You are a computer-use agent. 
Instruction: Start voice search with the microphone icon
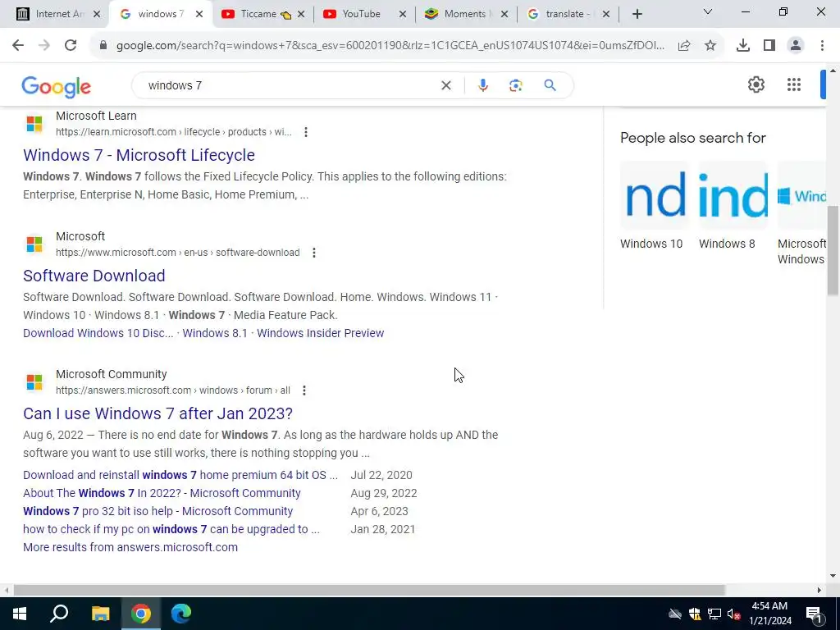point(482,85)
